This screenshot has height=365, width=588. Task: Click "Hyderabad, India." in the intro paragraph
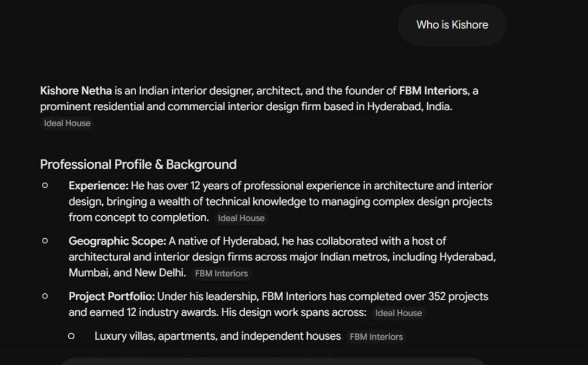tap(409, 106)
